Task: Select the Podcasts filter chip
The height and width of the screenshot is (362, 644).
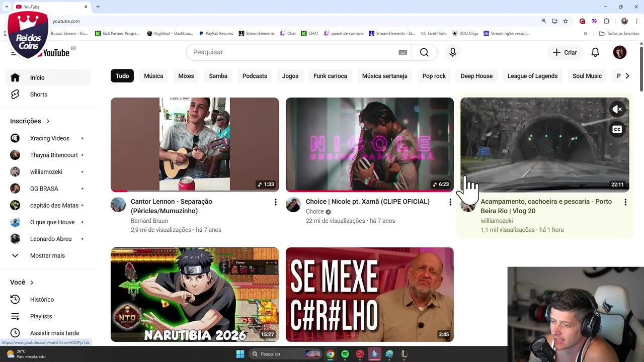Action: pos(255,76)
